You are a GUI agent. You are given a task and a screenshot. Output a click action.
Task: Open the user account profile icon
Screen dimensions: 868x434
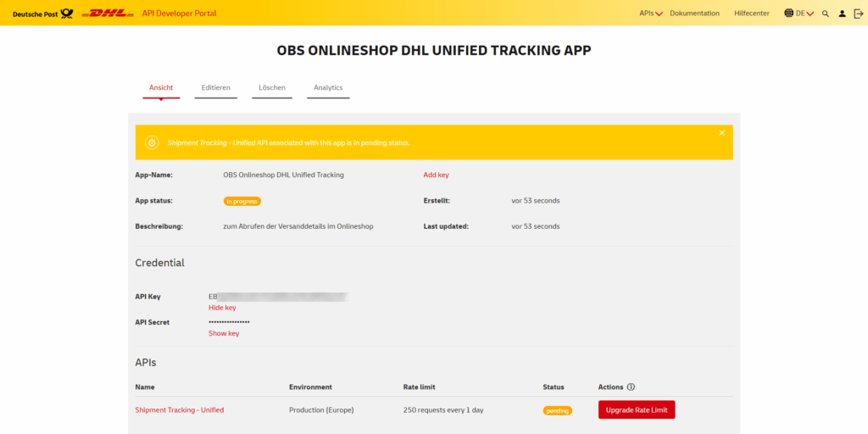click(x=842, y=14)
